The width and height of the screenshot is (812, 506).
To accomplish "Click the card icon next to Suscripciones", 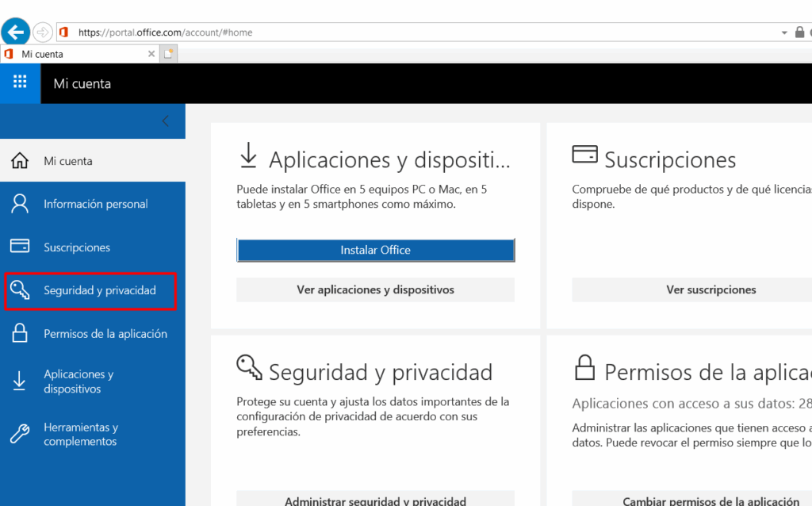I will click(21, 247).
